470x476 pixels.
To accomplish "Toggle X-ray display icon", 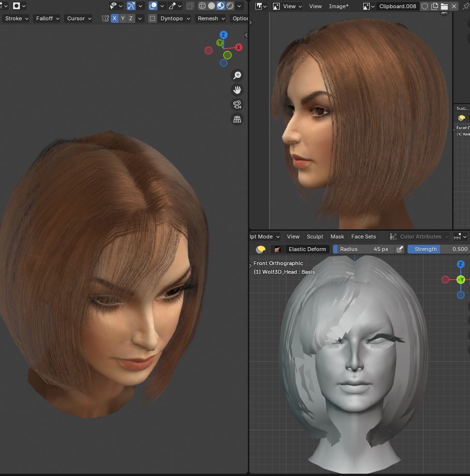I will (x=190, y=6).
